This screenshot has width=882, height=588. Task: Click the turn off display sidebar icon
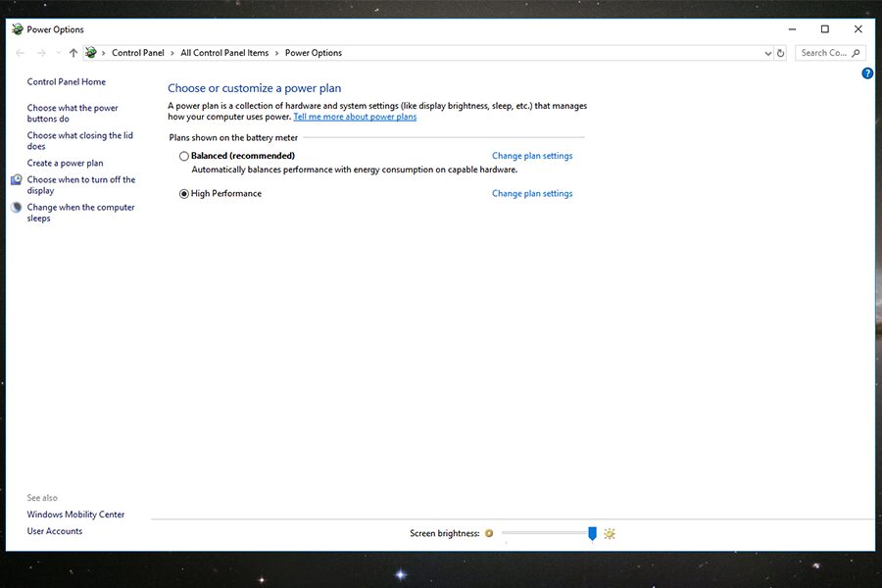[x=17, y=179]
